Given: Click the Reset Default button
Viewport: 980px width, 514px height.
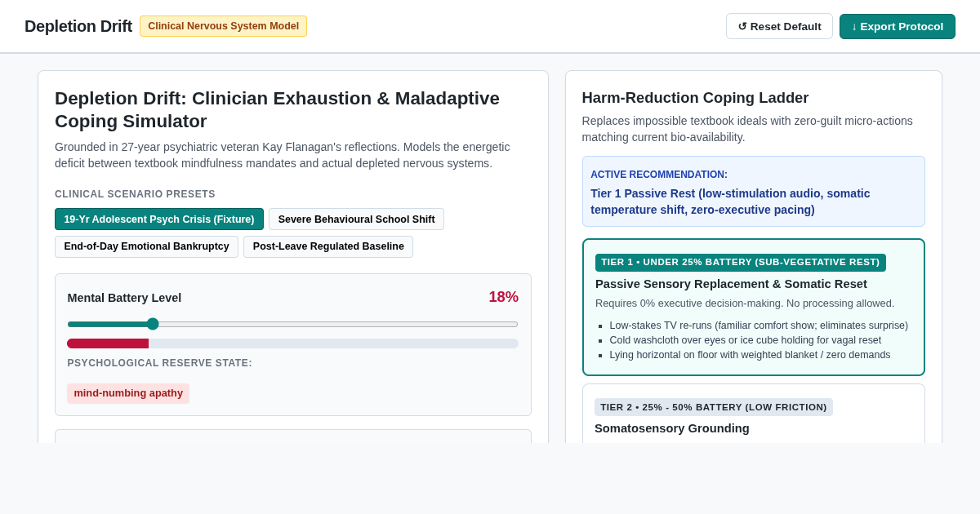Looking at the screenshot, I should [x=779, y=26].
